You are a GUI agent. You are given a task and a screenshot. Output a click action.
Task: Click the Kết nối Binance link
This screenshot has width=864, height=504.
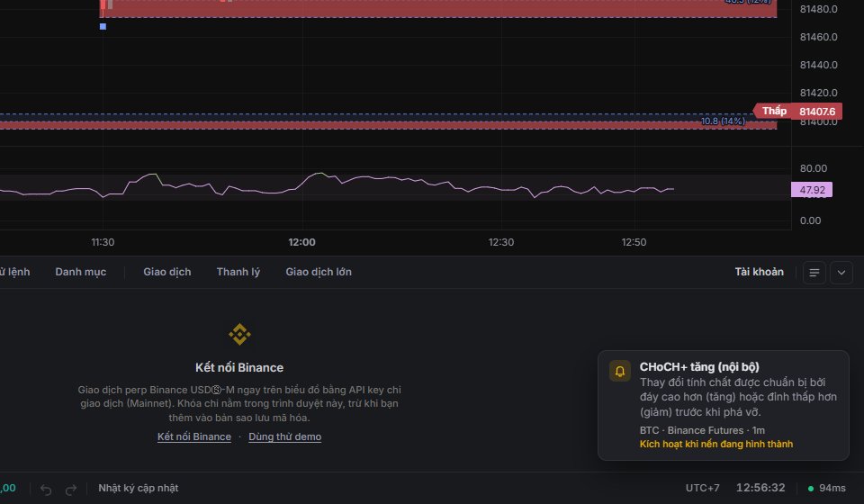coord(194,436)
